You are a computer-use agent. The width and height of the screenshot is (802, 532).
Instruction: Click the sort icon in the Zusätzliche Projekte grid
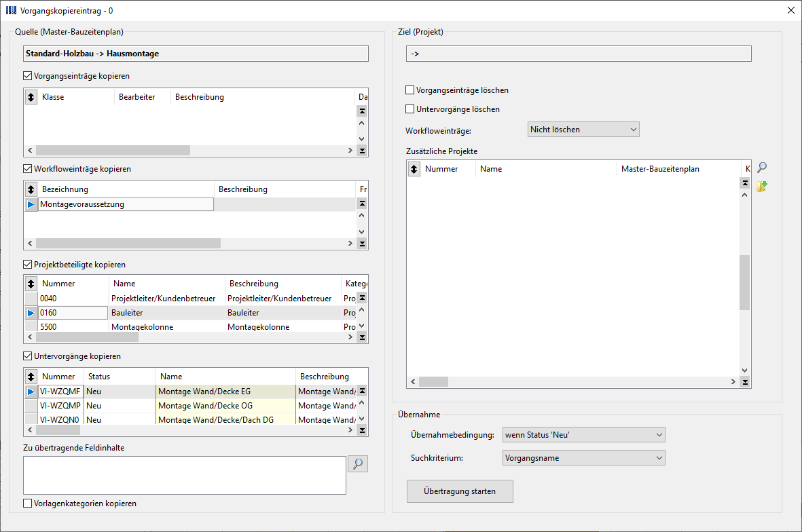(414, 169)
